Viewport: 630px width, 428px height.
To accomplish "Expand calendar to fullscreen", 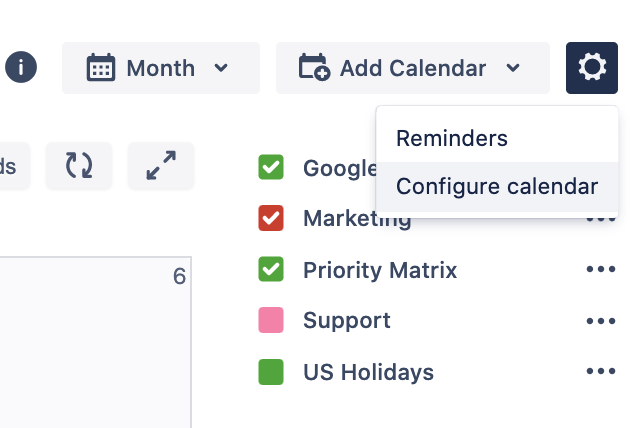I will click(161, 165).
